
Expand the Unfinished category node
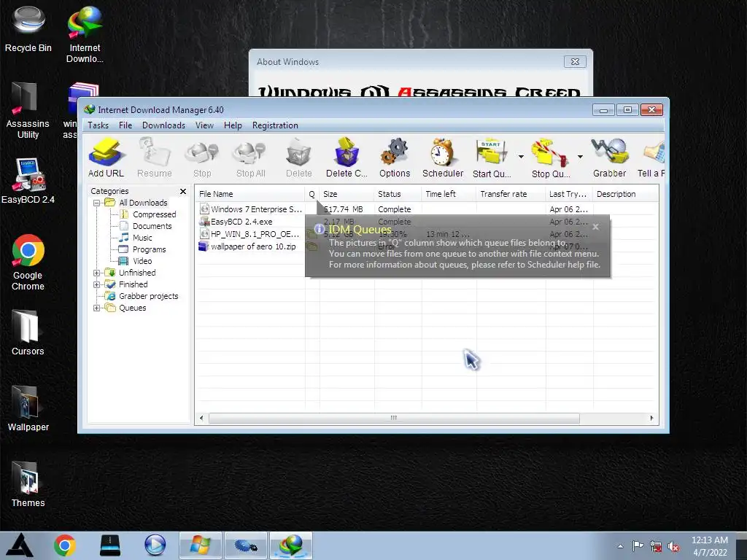point(97,273)
